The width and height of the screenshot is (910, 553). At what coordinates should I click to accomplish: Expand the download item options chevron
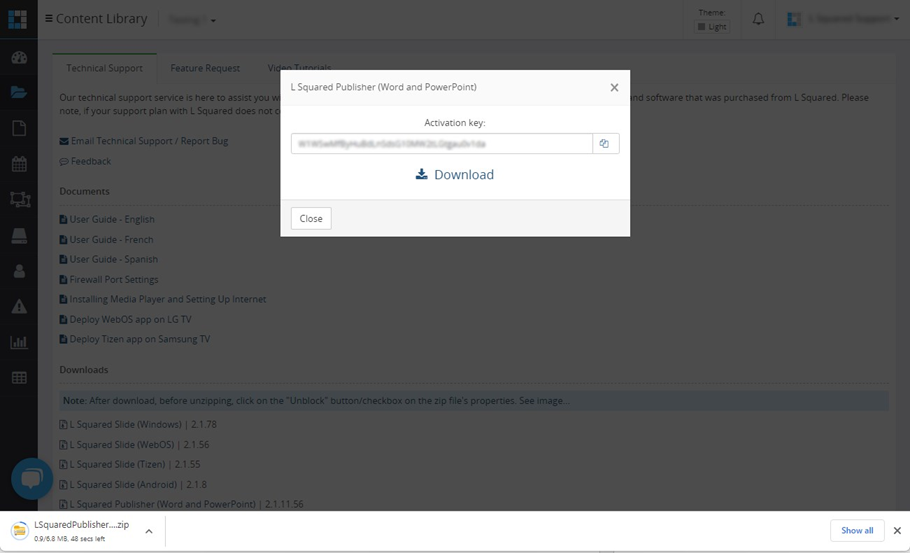coord(149,531)
